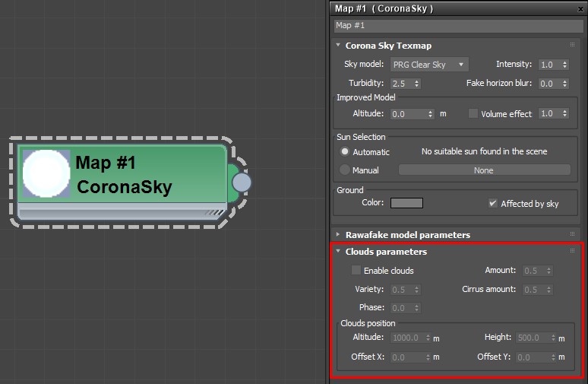The image size is (588, 384).
Task: Click the Cirrus amount value field
Action: point(533,290)
